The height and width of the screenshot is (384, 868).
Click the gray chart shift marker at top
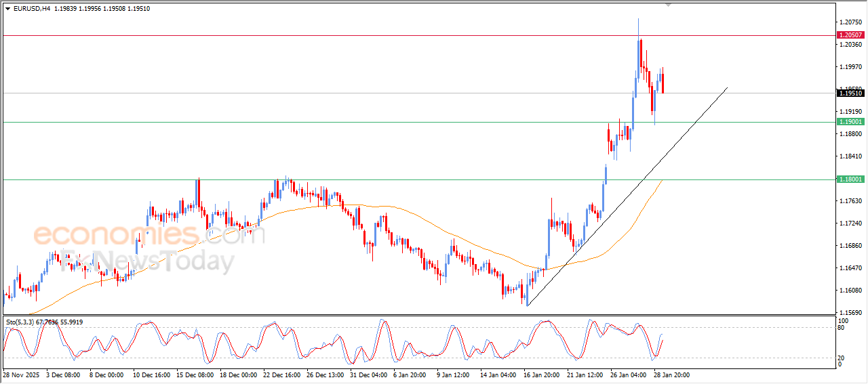tap(669, 5)
